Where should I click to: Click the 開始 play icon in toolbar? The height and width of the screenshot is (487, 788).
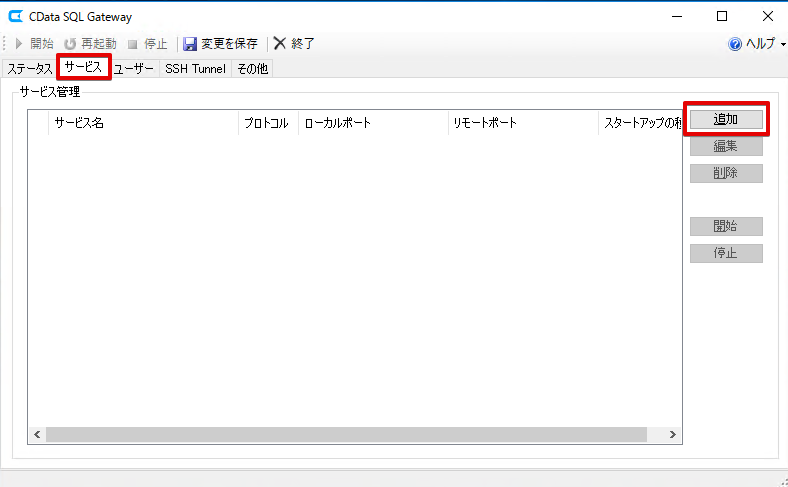coord(19,44)
